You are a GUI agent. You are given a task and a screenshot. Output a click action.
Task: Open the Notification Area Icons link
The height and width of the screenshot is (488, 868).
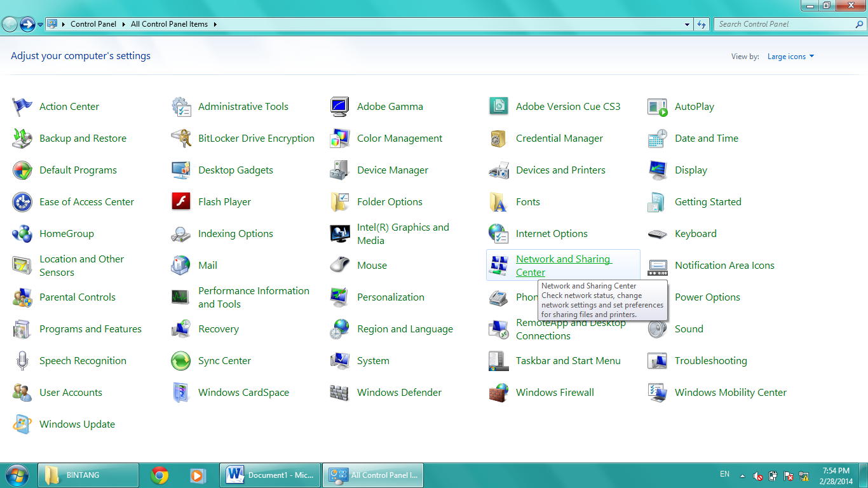[724, 266]
